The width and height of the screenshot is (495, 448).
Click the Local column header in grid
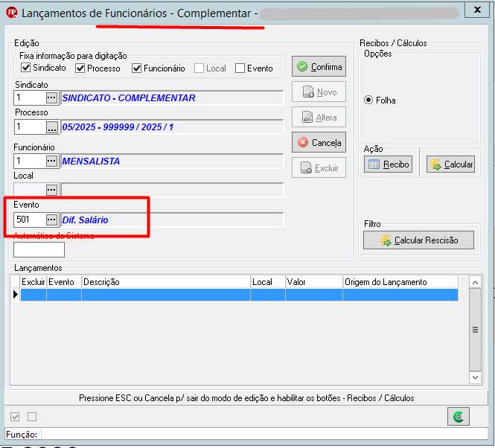268,282
